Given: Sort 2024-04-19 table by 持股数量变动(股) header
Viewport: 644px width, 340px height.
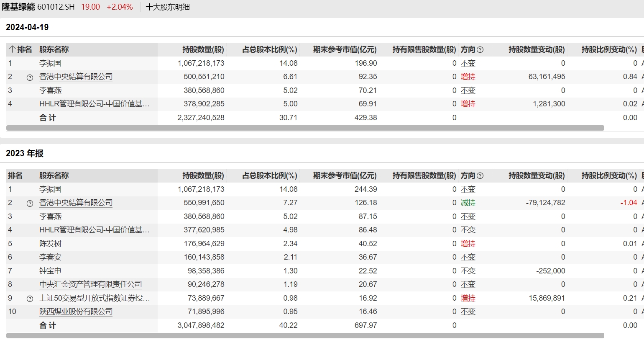Looking at the screenshot, I should tap(537, 49).
